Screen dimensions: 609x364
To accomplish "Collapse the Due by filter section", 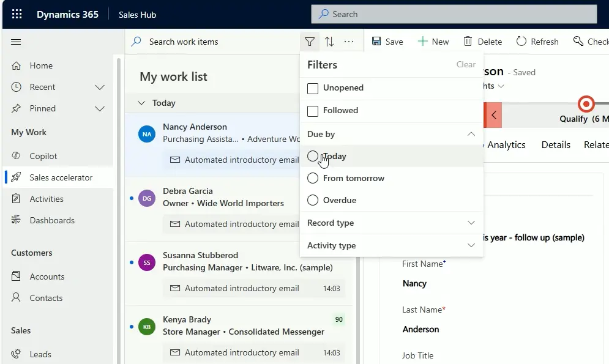I will [x=471, y=133].
